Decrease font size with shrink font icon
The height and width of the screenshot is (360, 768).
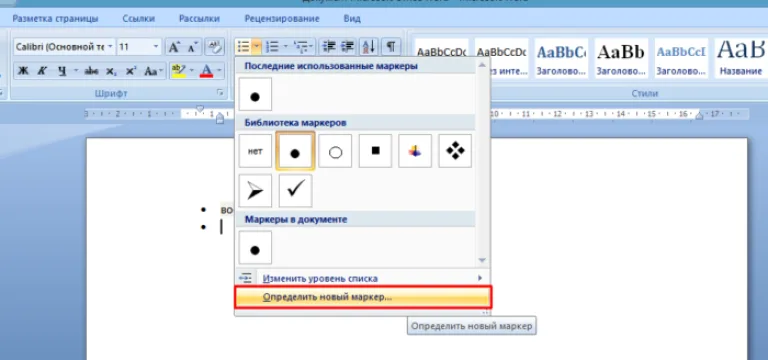192,47
